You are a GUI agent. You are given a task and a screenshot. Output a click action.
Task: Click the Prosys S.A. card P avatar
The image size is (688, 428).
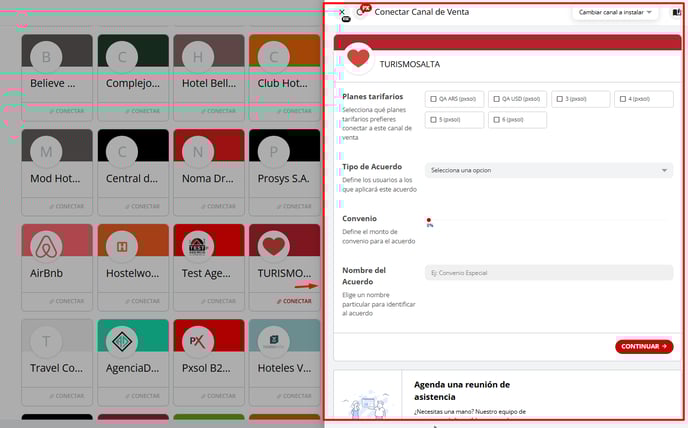tap(274, 152)
